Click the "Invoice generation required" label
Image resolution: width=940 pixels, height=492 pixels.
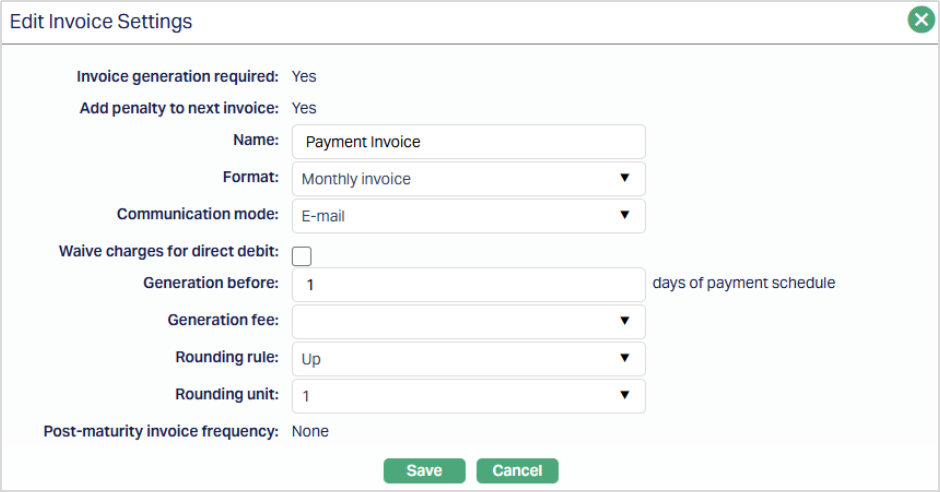(x=178, y=76)
